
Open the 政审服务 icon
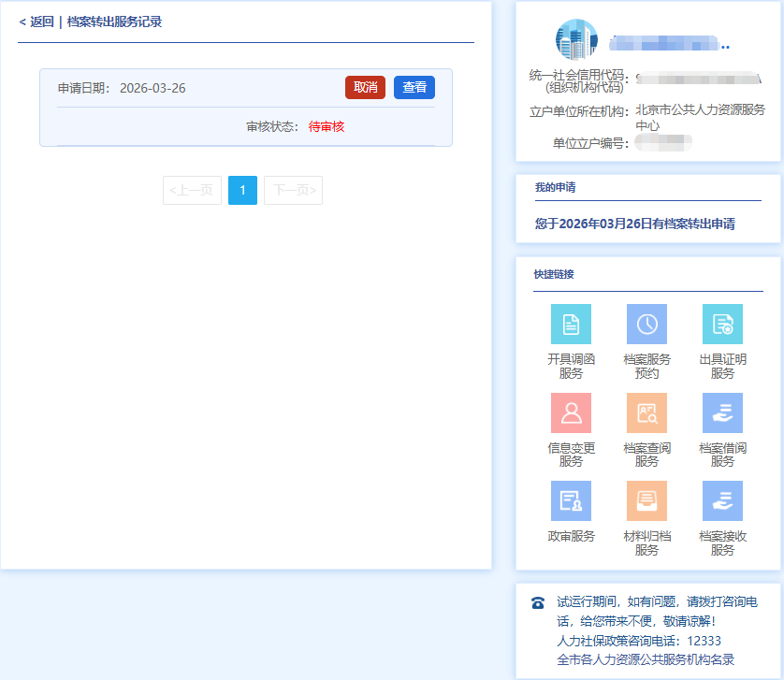tap(571, 500)
